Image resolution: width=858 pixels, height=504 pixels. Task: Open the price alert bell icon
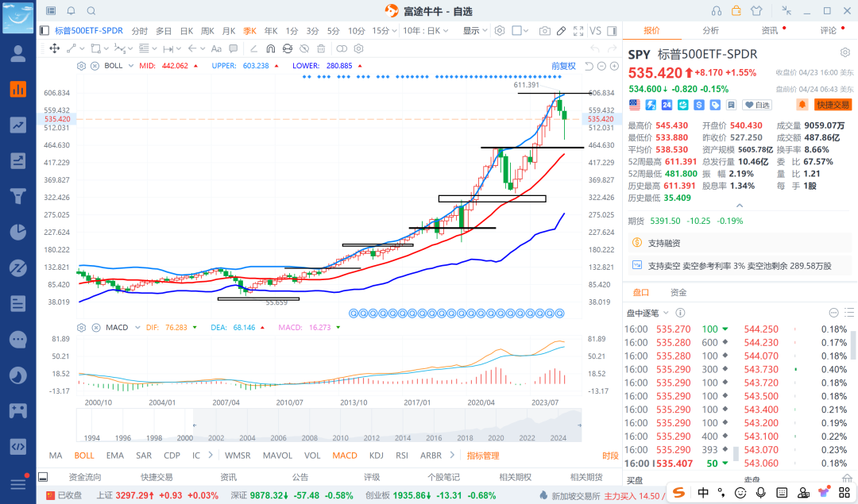tap(802, 105)
